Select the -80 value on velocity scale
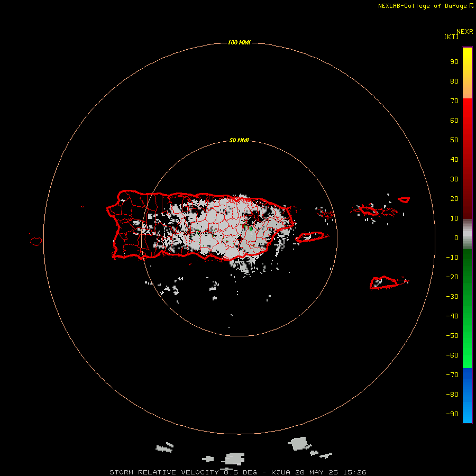Image resolution: width=476 pixels, height=476 pixels. 452,395
